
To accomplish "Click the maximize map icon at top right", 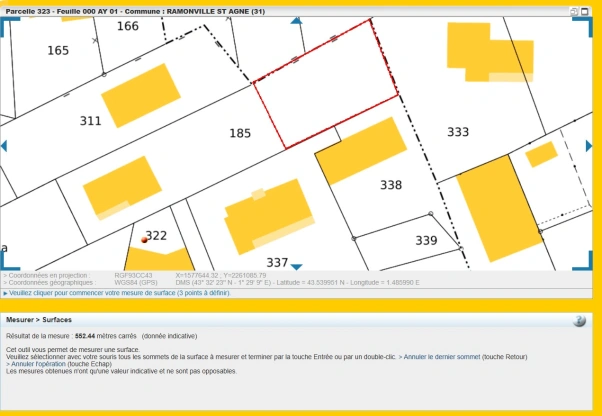I will (586, 11).
